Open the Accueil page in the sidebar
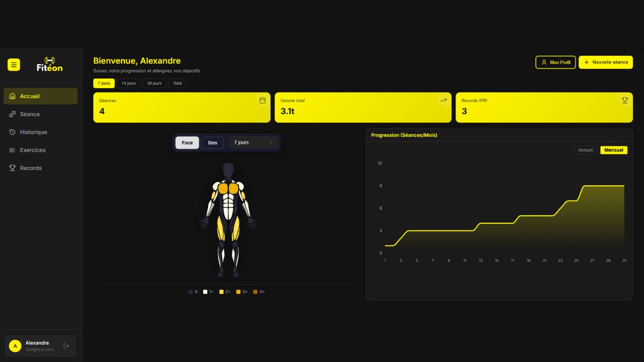The height and width of the screenshot is (362, 644). (41, 96)
